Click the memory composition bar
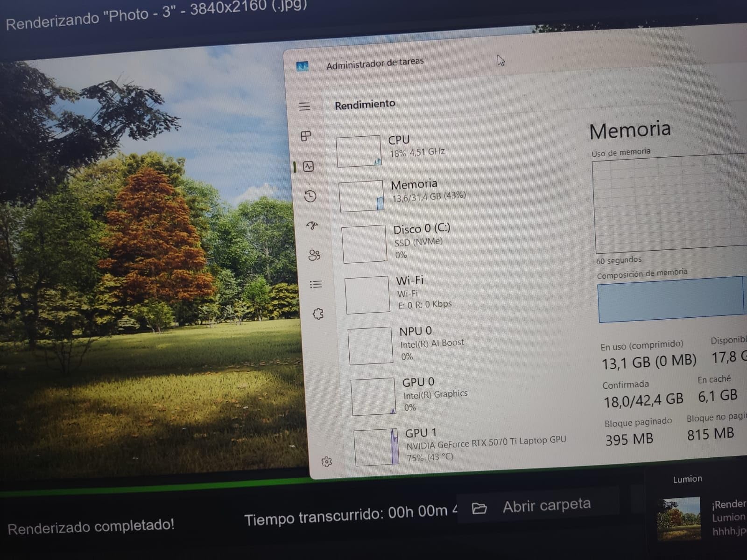The image size is (747, 560). coord(670,300)
